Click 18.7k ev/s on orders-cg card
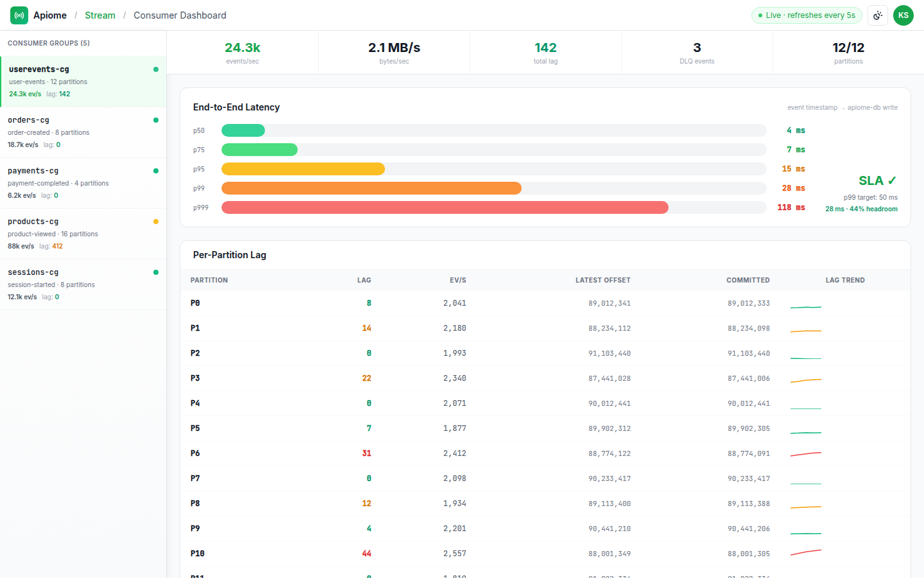This screenshot has height=578, width=924. tap(23, 144)
